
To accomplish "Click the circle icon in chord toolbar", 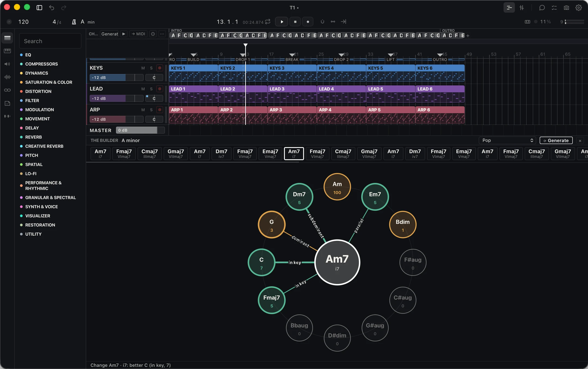I will click(x=153, y=34).
